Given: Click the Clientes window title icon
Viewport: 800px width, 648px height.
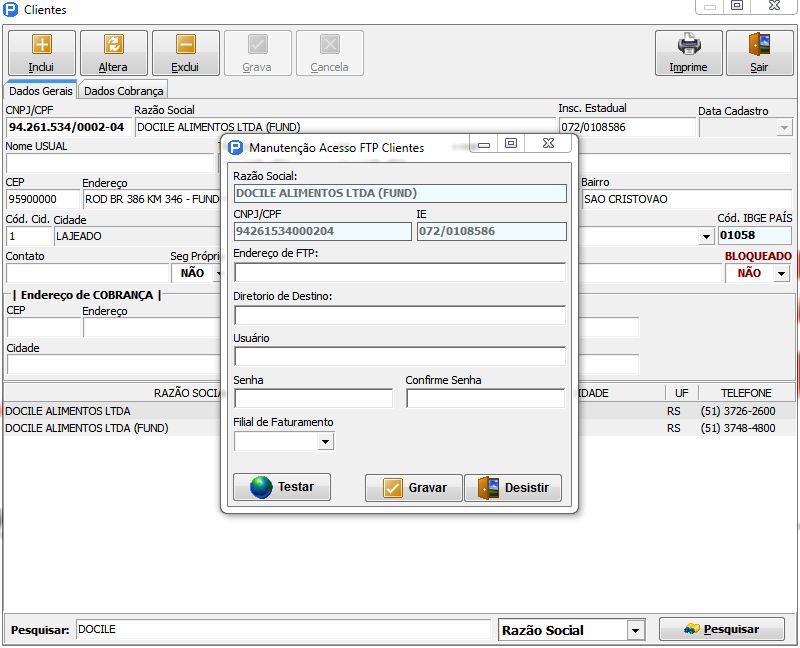Looking at the screenshot, I should tap(10, 9).
